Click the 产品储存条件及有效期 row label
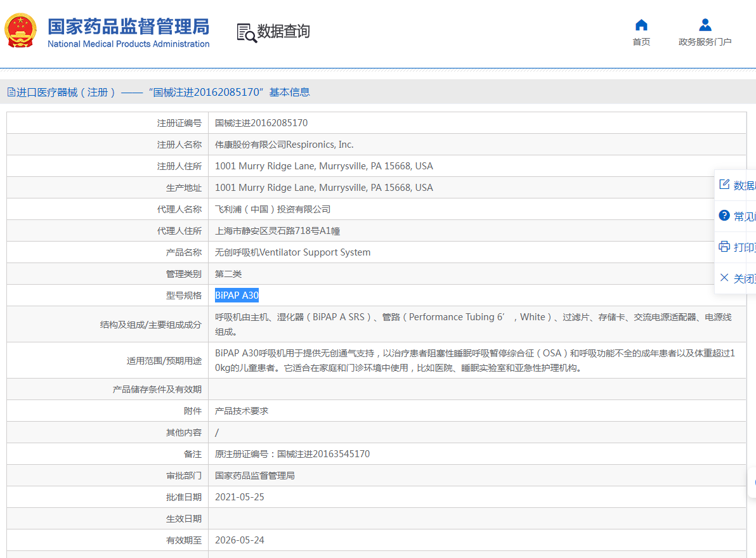756x558 pixels. click(x=157, y=389)
